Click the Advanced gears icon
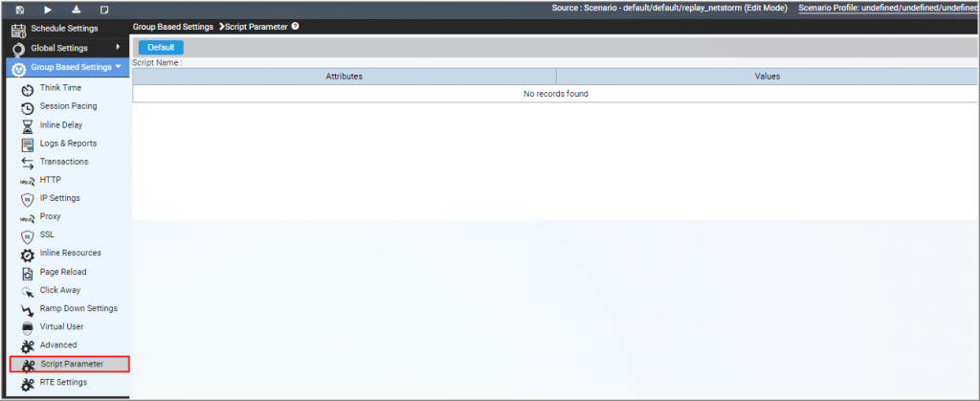 (27, 346)
